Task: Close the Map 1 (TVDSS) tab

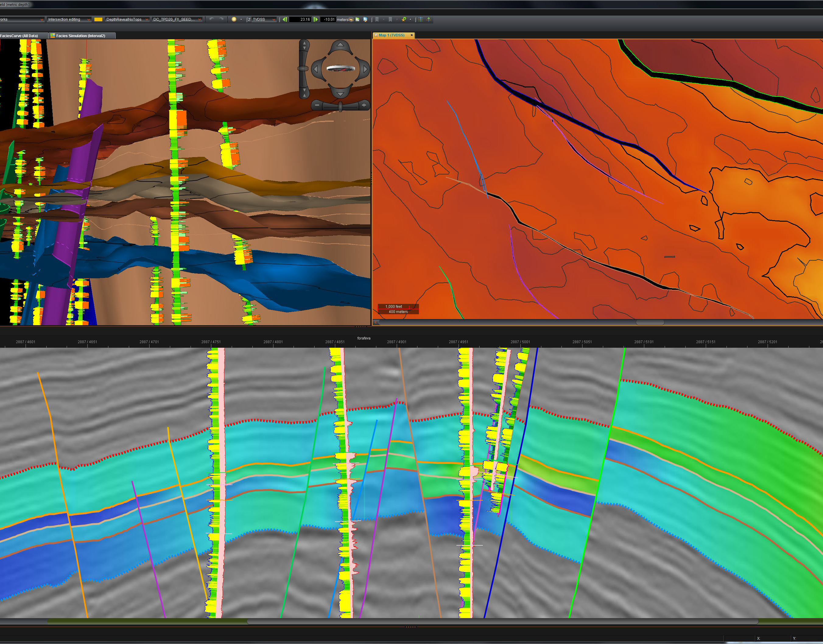Action: 412,35
